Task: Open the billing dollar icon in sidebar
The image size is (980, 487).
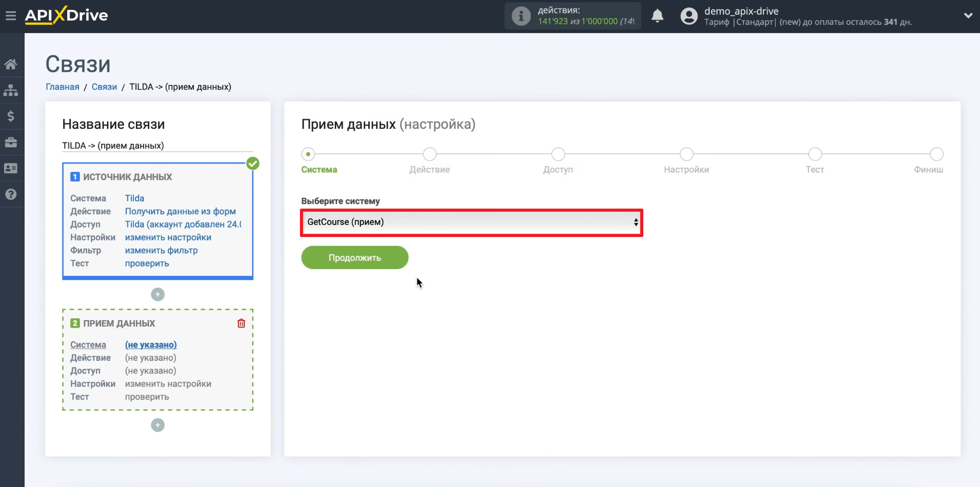Action: pos(11,116)
